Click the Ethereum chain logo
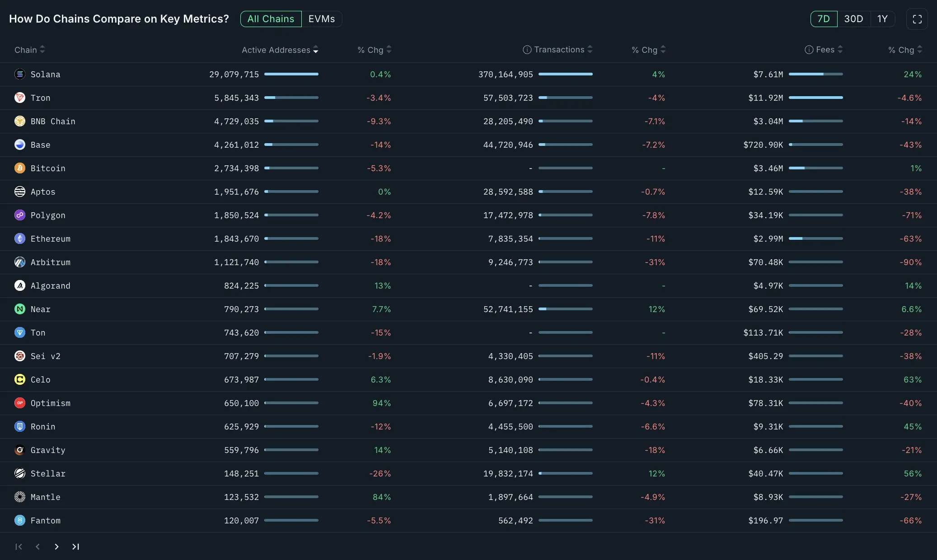The height and width of the screenshot is (560, 937). click(20, 238)
